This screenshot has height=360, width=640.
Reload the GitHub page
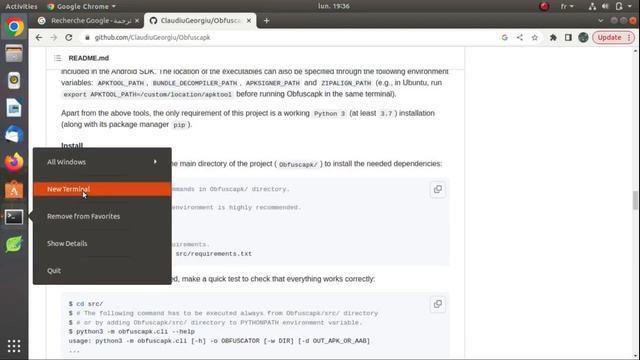pyautogui.click(x=69, y=38)
